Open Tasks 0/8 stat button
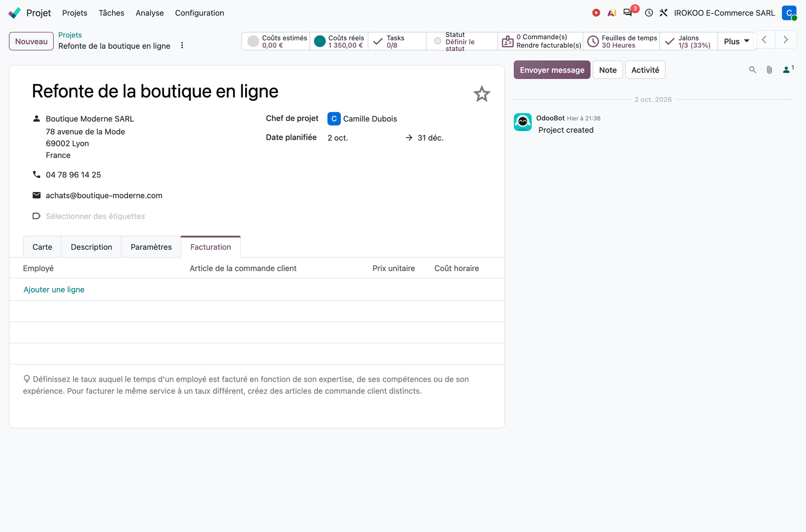 click(x=397, y=41)
